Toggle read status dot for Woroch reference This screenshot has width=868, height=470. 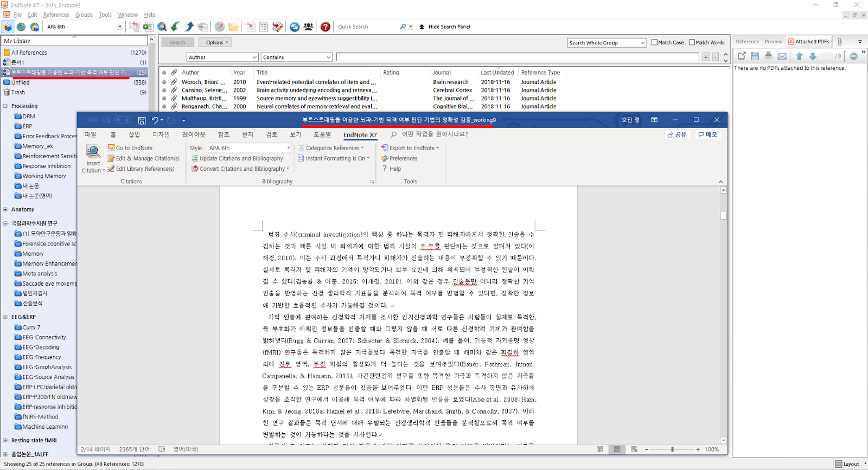tap(164, 82)
